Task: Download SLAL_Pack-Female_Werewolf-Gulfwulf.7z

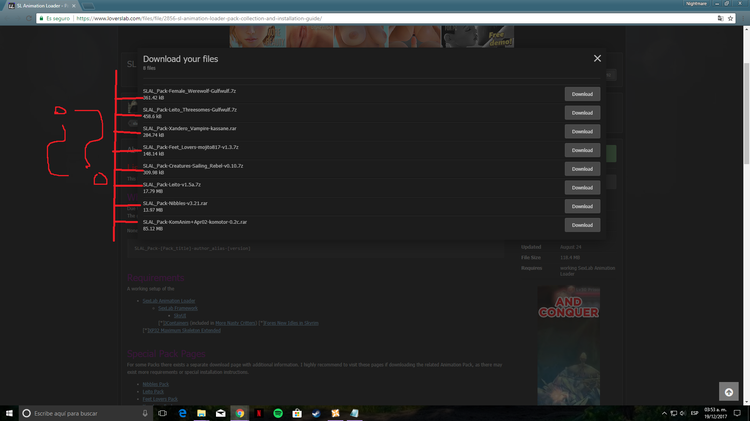Action: tap(582, 94)
